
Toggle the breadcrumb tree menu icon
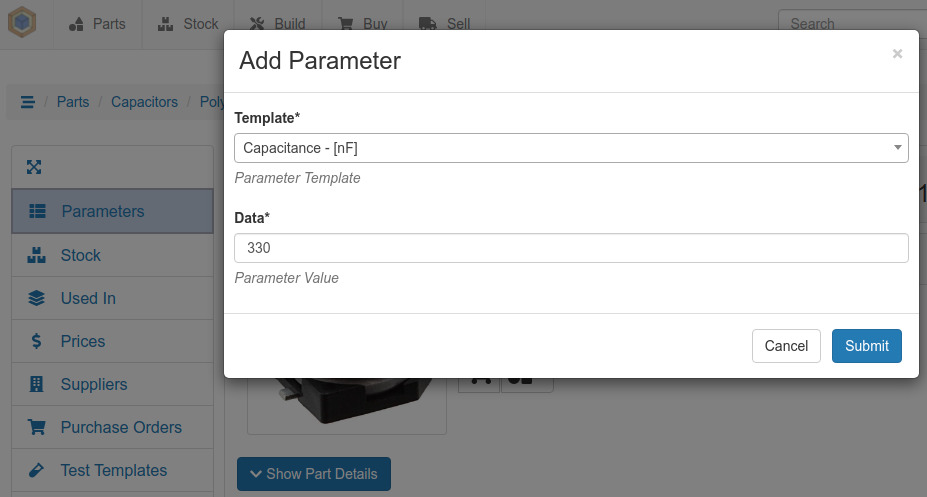28,102
